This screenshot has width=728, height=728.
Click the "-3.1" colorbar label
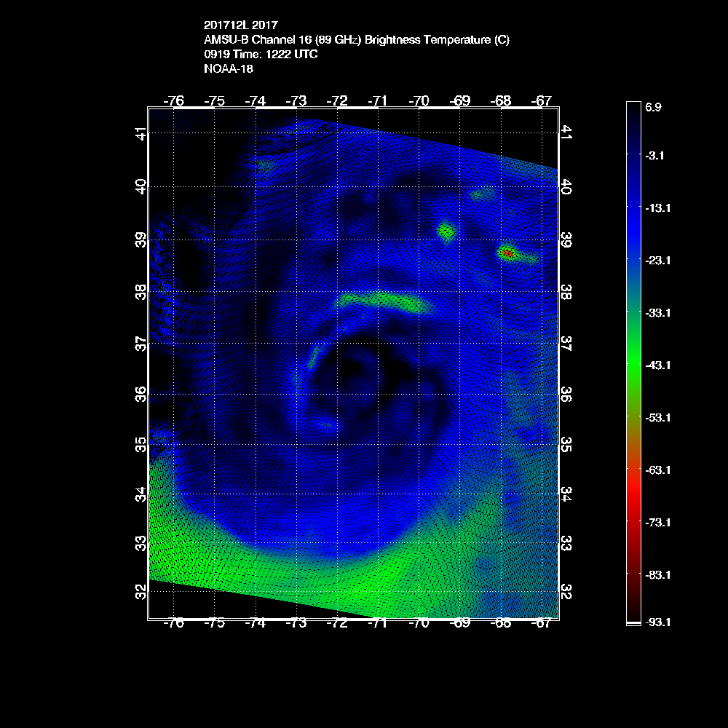pos(654,156)
